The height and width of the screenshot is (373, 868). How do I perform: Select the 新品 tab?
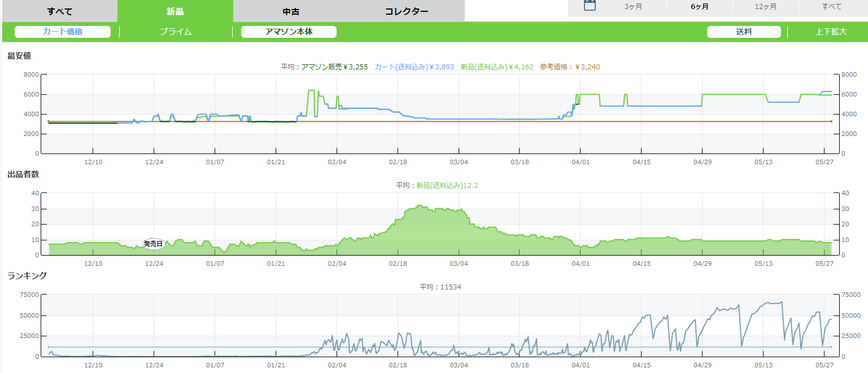coord(175,11)
